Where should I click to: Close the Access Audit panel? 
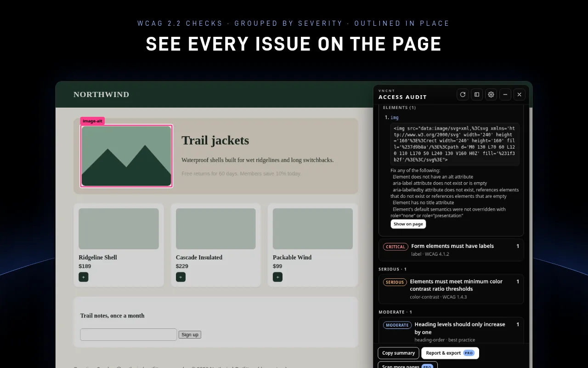[x=519, y=94]
